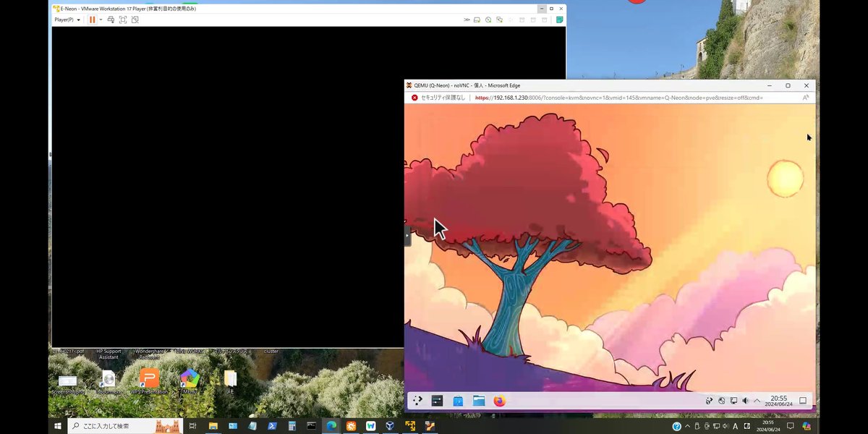
Task: Pause the VMware virtual machine
Action: pyautogui.click(x=92, y=20)
